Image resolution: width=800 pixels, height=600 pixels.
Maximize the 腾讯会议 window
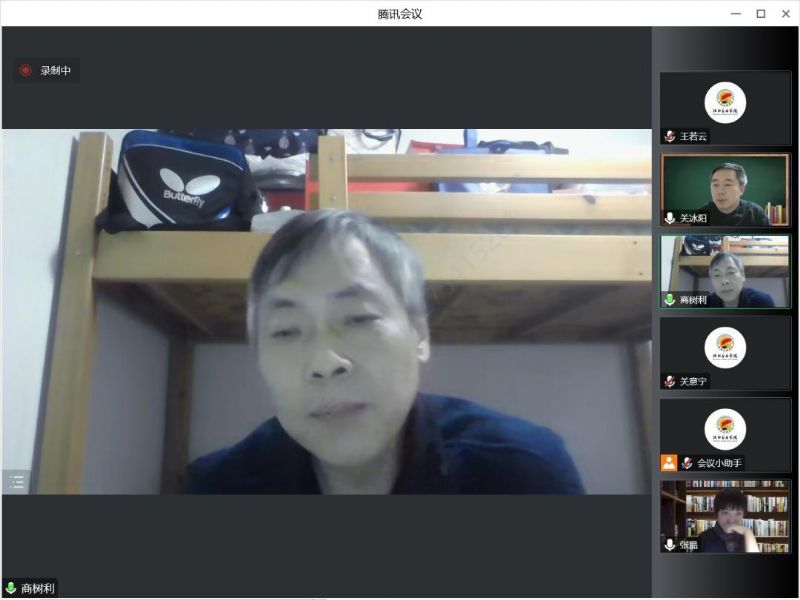(760, 13)
